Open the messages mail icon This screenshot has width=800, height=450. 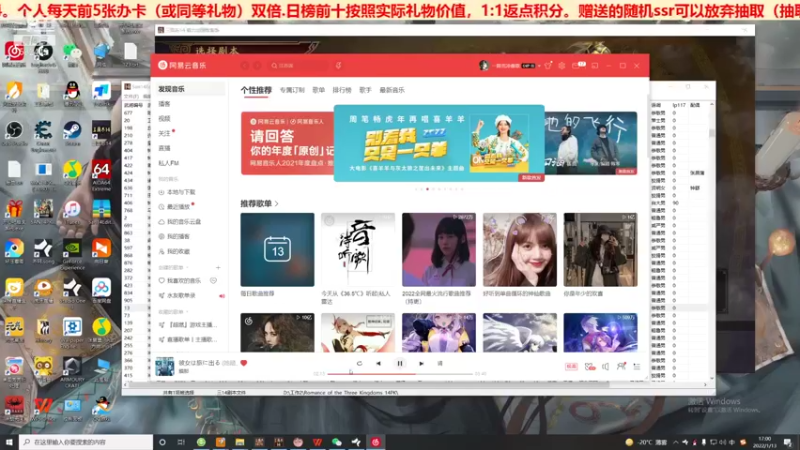[576, 65]
